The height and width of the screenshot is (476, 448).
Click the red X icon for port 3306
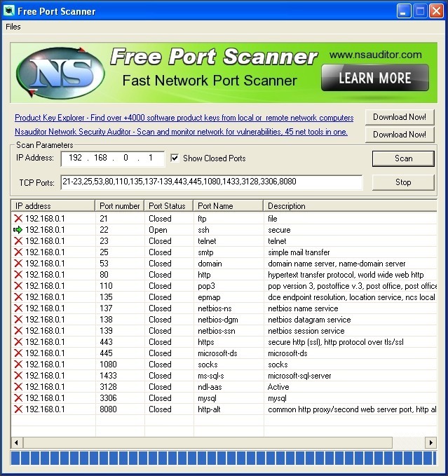point(18,398)
